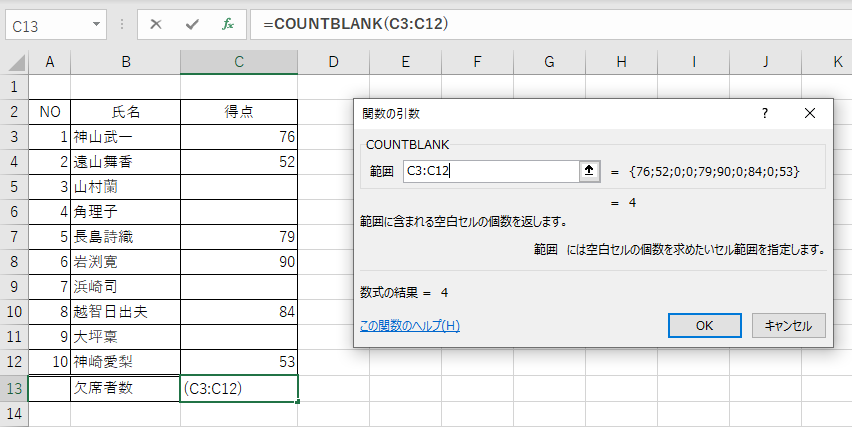Click the NO header cell
The width and height of the screenshot is (852, 427).
tap(49, 112)
